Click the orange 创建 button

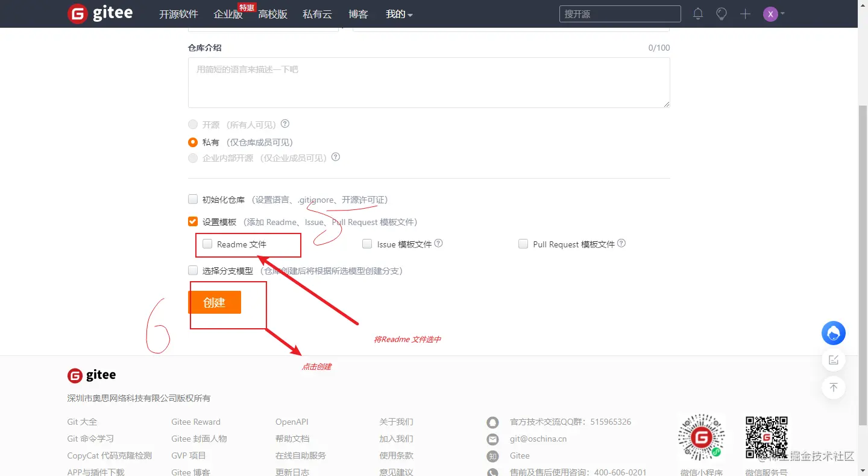point(215,302)
